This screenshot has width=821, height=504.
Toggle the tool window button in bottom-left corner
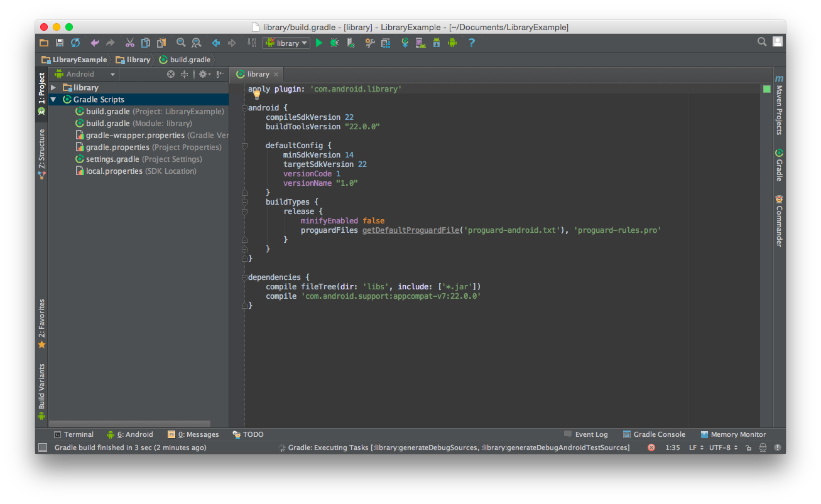[x=43, y=448]
